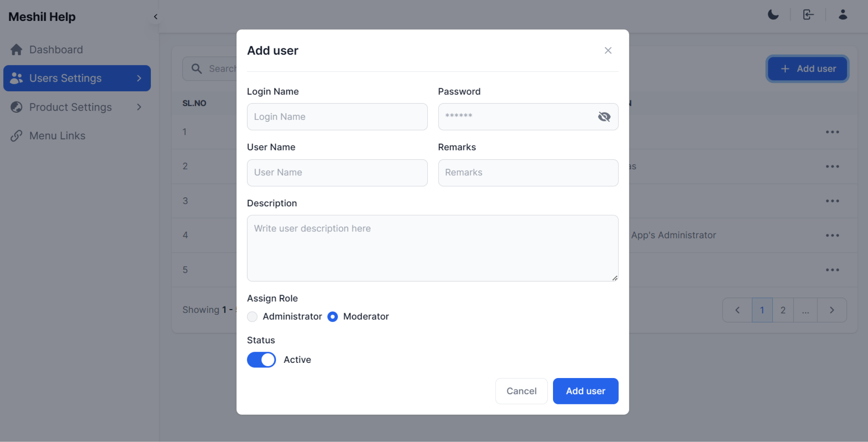The width and height of the screenshot is (868, 442).
Task: Open Menu Links in the sidebar
Action: tap(57, 136)
